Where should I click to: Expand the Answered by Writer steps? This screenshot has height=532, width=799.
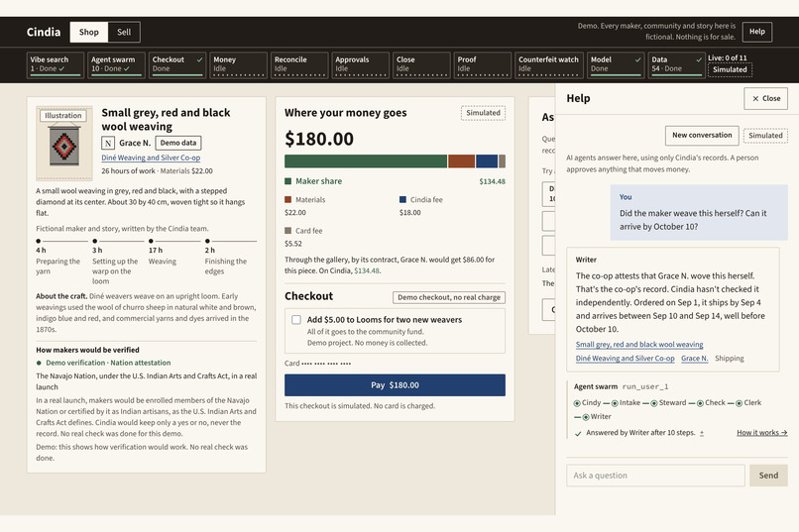pyautogui.click(x=702, y=433)
